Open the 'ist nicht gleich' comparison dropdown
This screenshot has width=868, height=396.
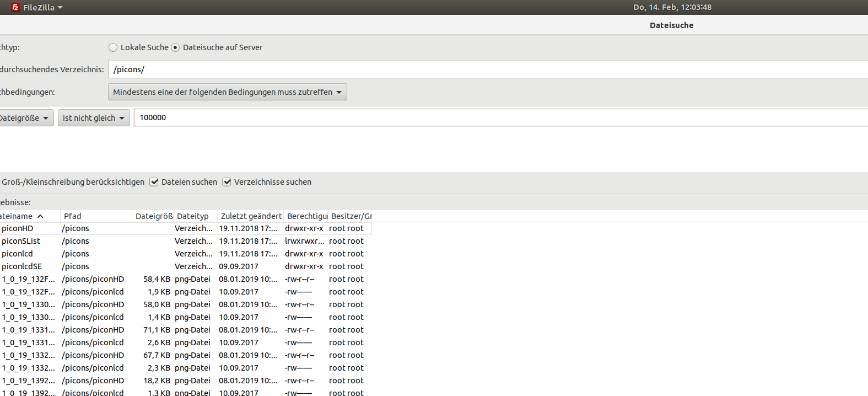point(94,118)
